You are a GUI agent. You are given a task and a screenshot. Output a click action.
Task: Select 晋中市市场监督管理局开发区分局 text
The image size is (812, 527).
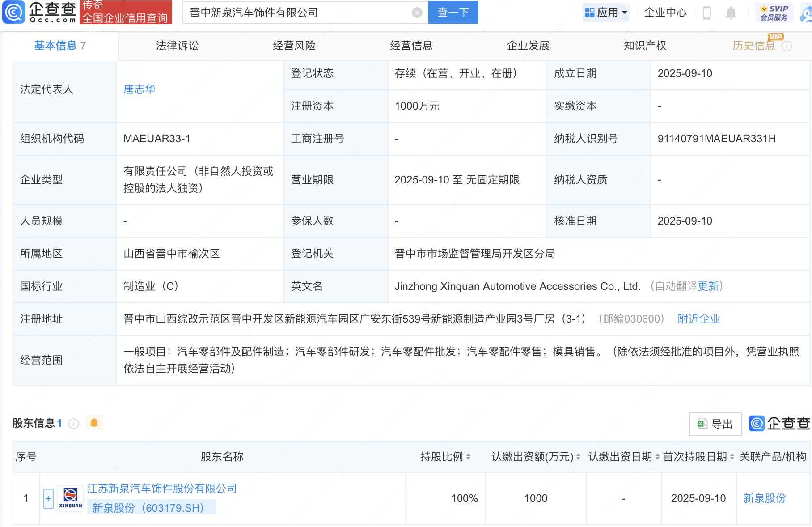[475, 254]
